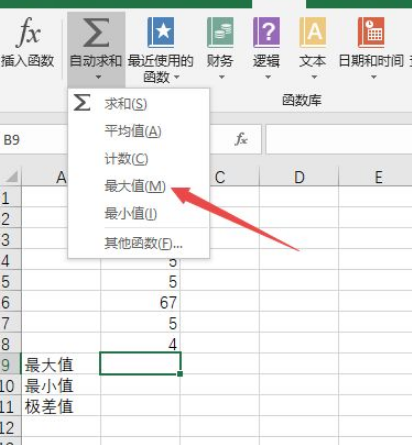The height and width of the screenshot is (445, 412).
Task: Click the Name Box showing B9
Action: pos(33,139)
